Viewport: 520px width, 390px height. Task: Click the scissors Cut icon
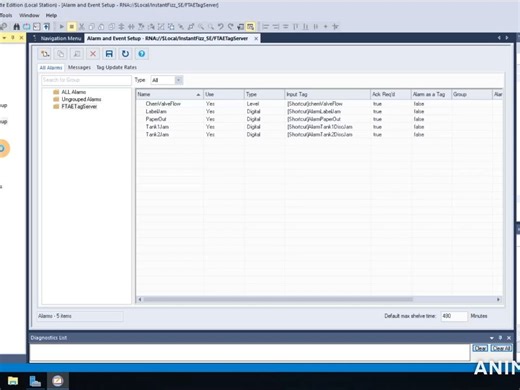tap(82, 27)
